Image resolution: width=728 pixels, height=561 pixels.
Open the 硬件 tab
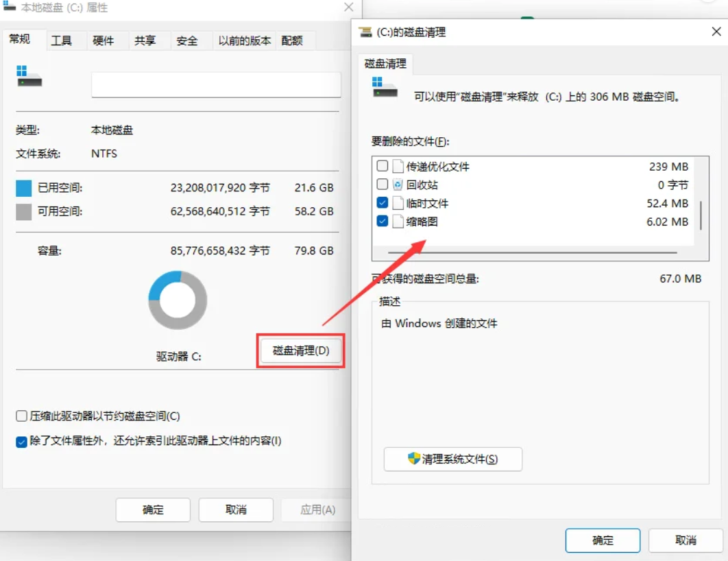(x=104, y=41)
